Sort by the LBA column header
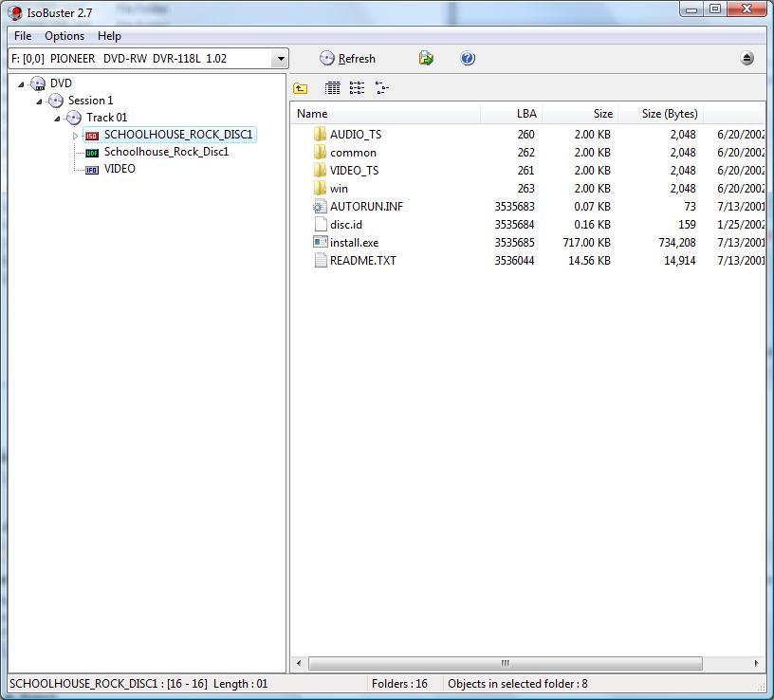This screenshot has width=774, height=700. [511, 114]
